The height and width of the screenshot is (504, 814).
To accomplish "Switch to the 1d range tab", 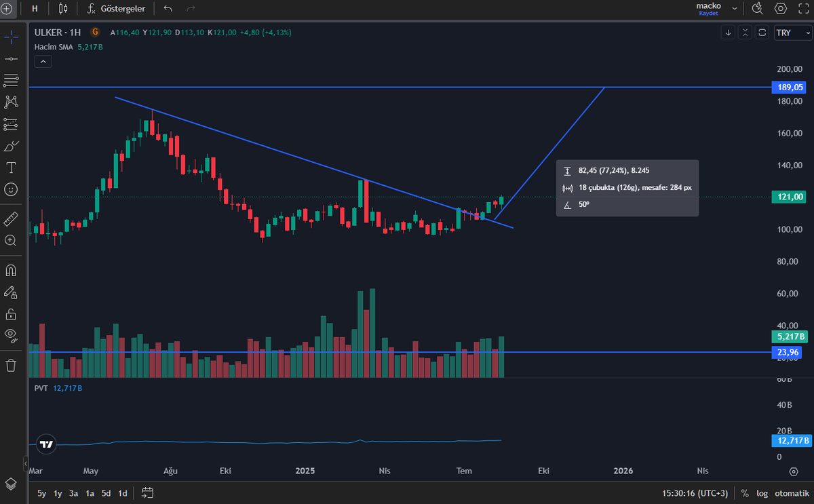I will tap(122, 493).
